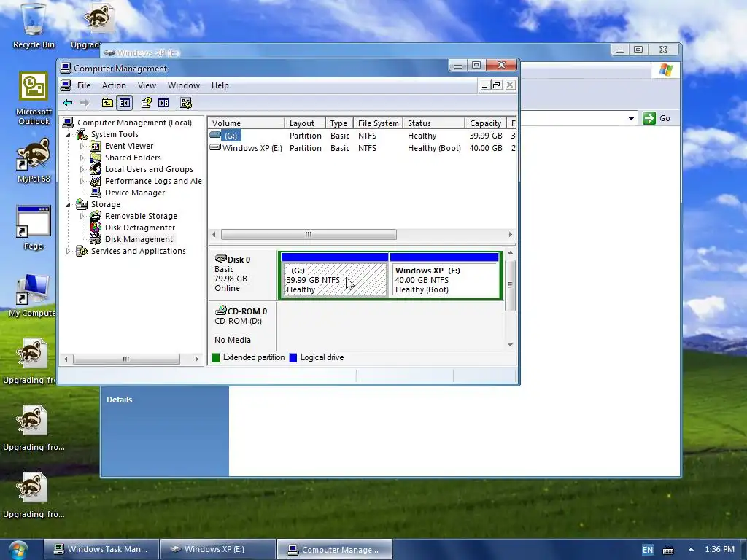Expand the Services and Applications node
Viewport: 747px width, 560px height.
pos(68,251)
